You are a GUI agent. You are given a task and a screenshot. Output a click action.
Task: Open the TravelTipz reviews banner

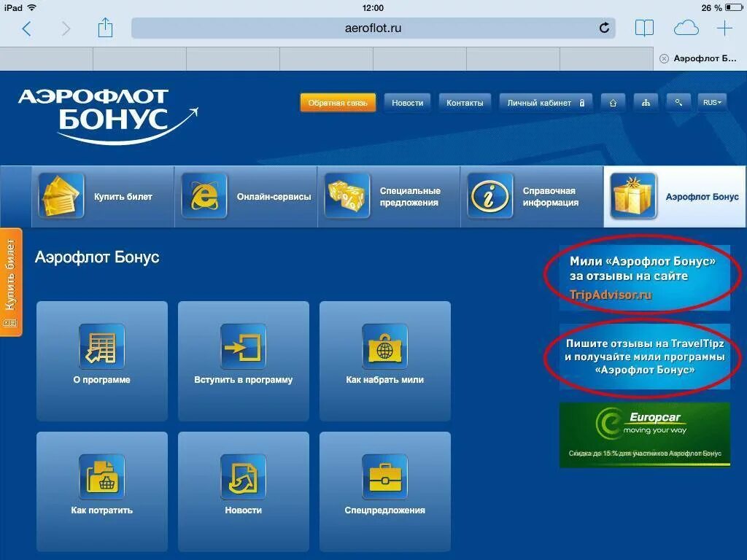point(645,357)
